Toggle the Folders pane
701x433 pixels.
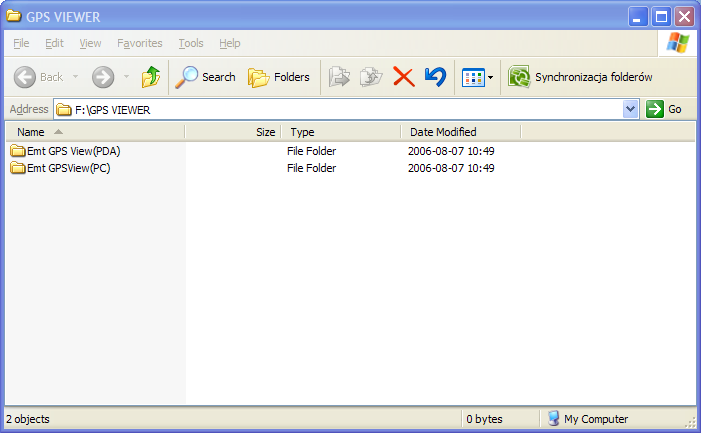point(279,77)
